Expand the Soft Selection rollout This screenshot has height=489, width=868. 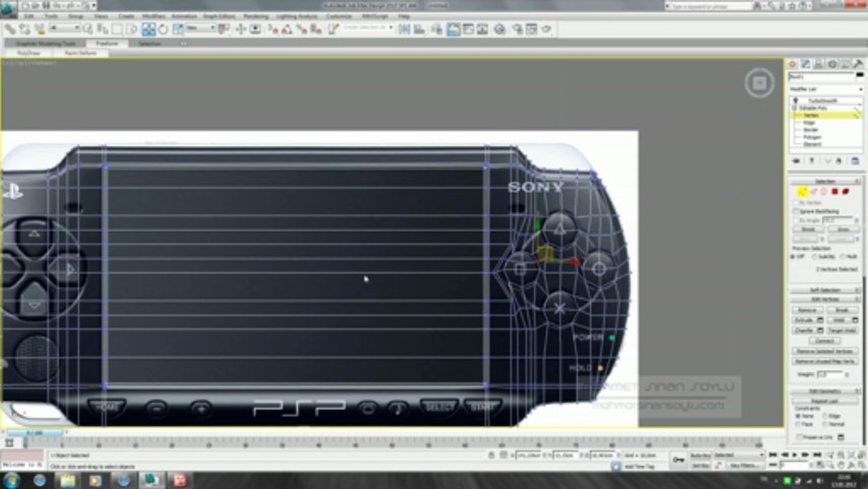click(x=825, y=290)
